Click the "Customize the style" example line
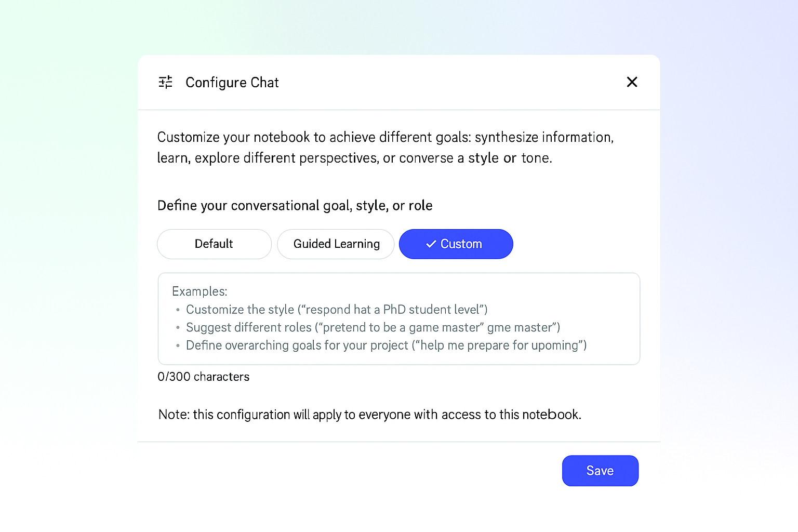Screen dimensions: 798x532 (x=336, y=310)
